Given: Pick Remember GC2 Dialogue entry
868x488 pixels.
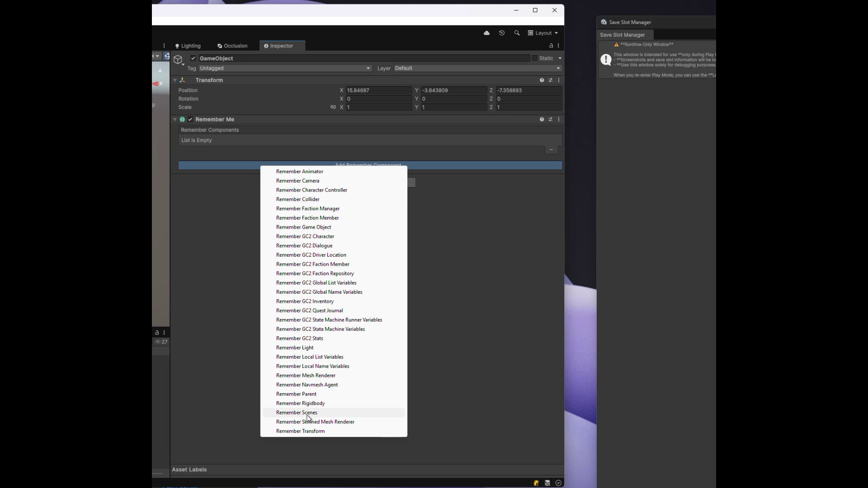Looking at the screenshot, I should 334,246.
